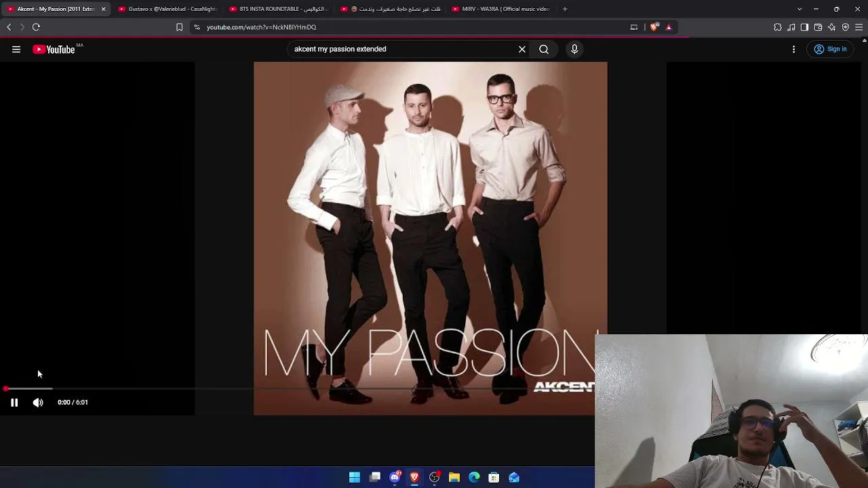Open the Windows Start menu
This screenshot has height=488, width=868.
point(355,477)
